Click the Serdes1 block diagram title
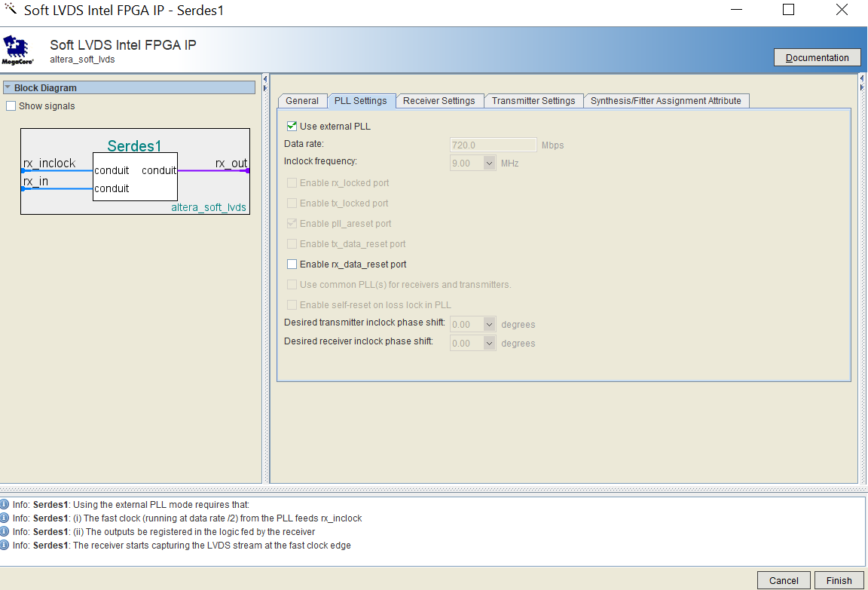Screen dimensions: 868x590 pos(135,145)
